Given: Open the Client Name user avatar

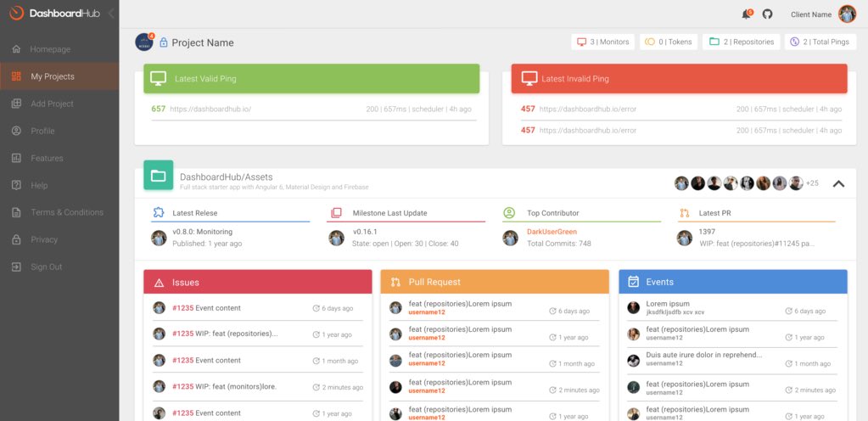Looking at the screenshot, I should [847, 14].
